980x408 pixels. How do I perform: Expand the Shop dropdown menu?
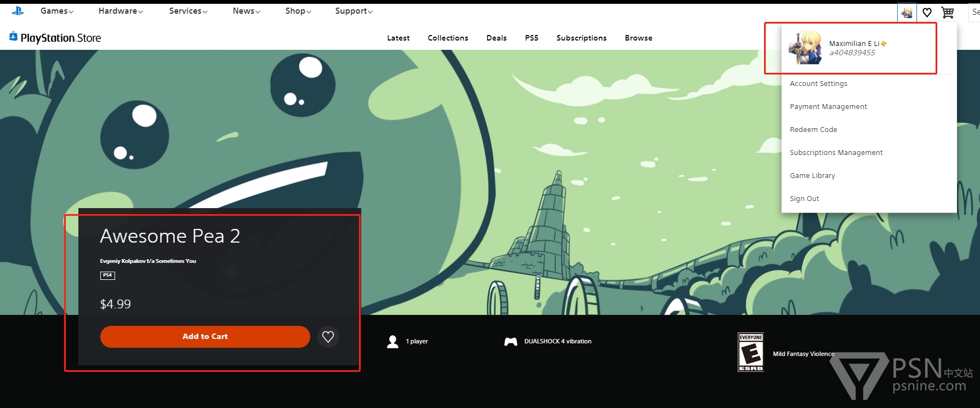pyautogui.click(x=298, y=11)
